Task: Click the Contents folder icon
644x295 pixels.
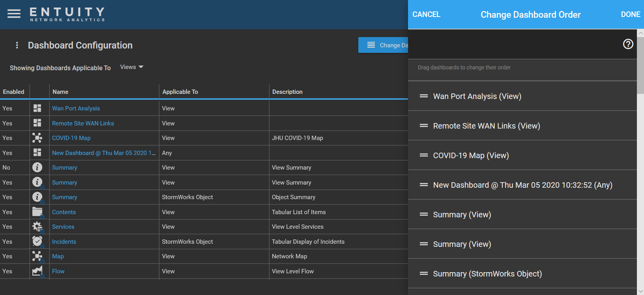Action: click(x=37, y=212)
